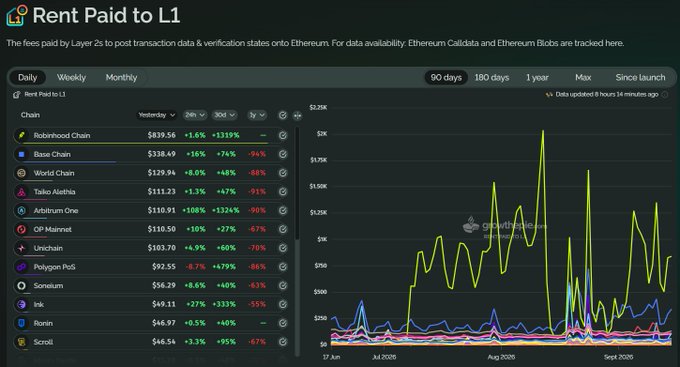Toggle Arbitrum One chart visibility checkmark
This screenshot has height=367, width=680.
(283, 210)
